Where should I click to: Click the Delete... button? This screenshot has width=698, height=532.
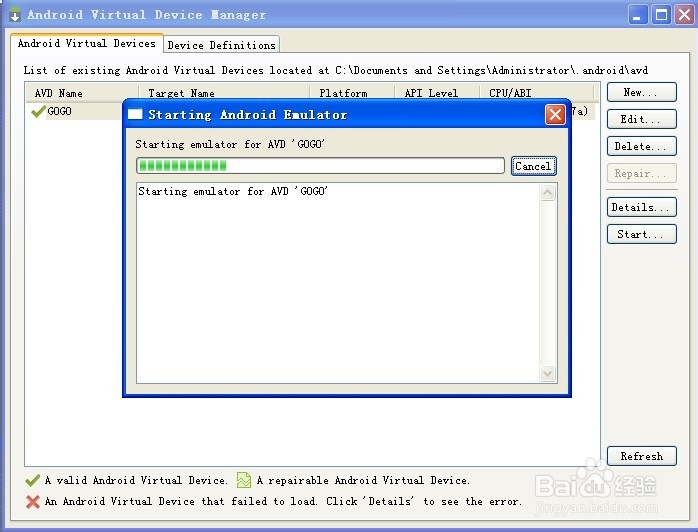pyautogui.click(x=641, y=146)
